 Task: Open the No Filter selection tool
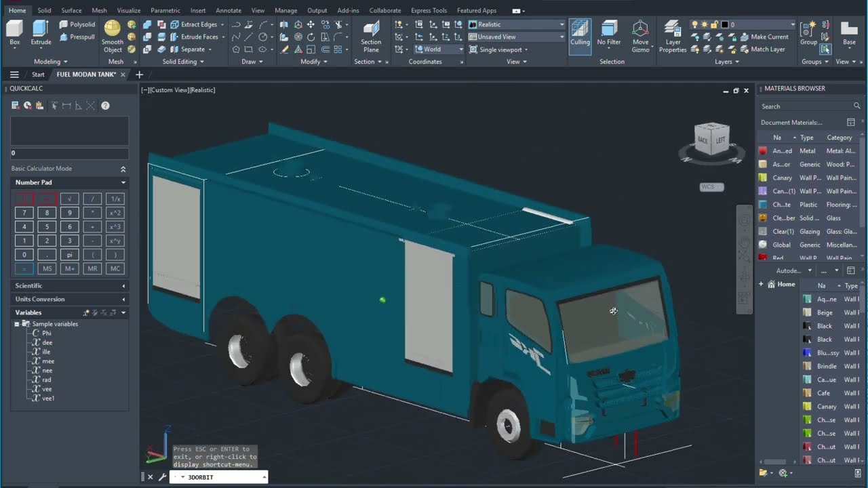click(x=609, y=34)
